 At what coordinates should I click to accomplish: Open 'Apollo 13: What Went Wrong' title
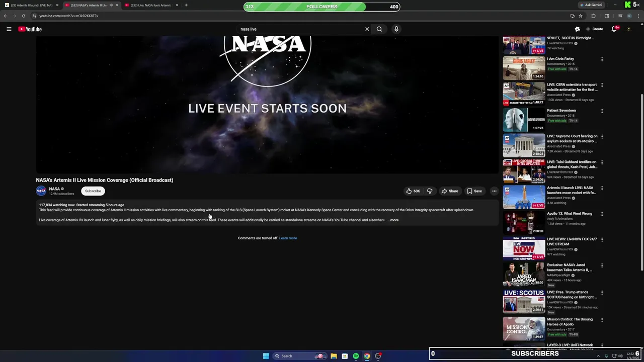570,214
